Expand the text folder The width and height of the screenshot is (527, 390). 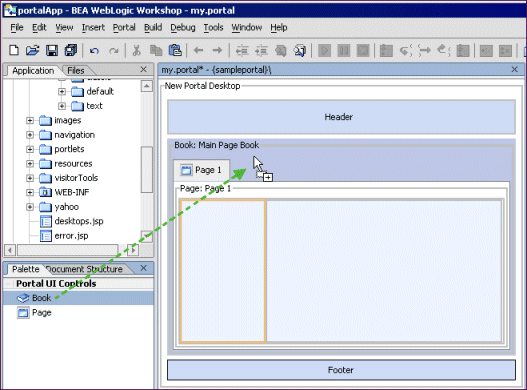[x=62, y=106]
